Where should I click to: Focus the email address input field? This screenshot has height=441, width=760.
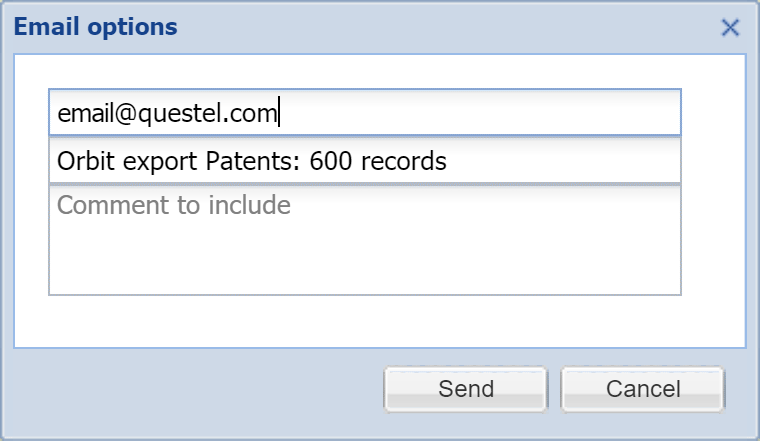364,113
